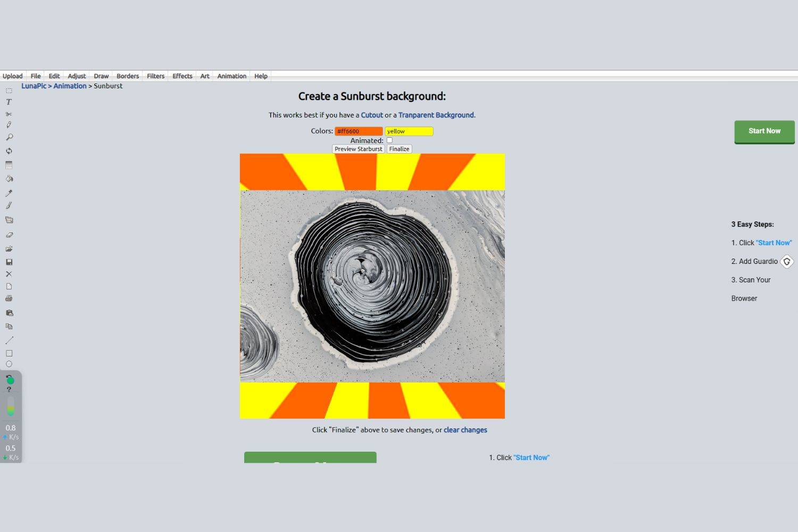
Task: Click the "3. Scan Your" text
Action: [x=751, y=280]
